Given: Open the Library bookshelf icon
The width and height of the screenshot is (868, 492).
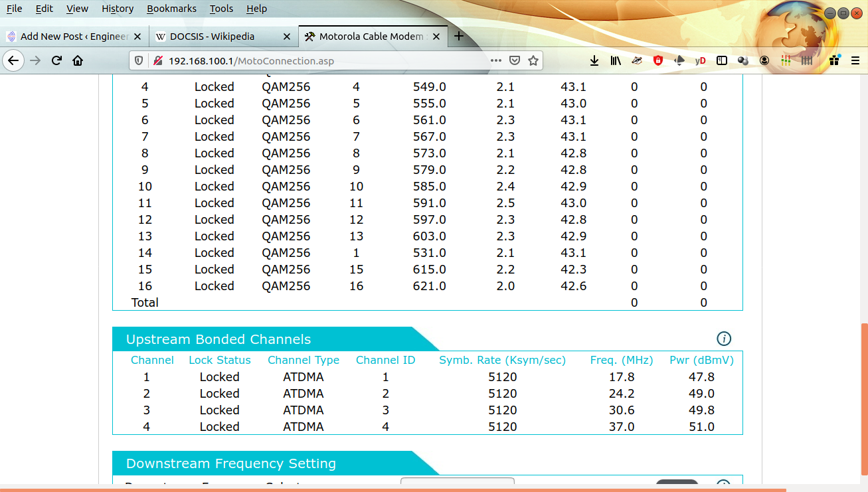Looking at the screenshot, I should [616, 60].
